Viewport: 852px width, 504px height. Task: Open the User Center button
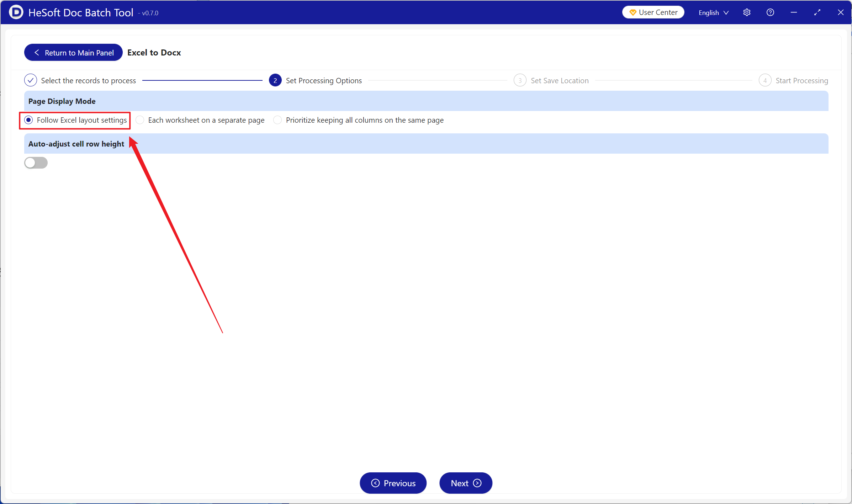[653, 12]
